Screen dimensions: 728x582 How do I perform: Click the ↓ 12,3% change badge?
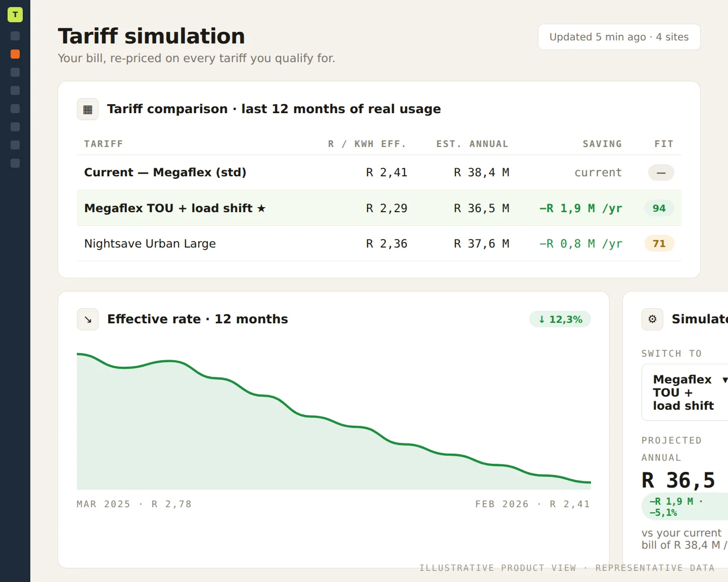pyautogui.click(x=560, y=319)
